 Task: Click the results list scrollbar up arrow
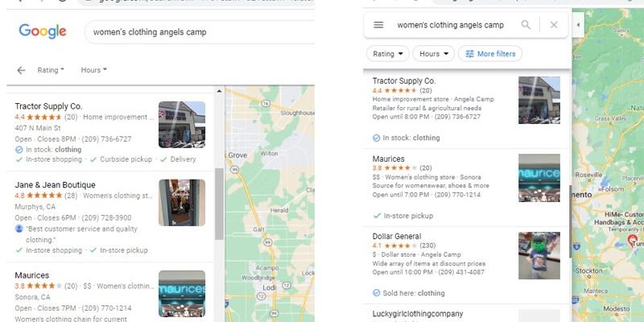point(219,91)
